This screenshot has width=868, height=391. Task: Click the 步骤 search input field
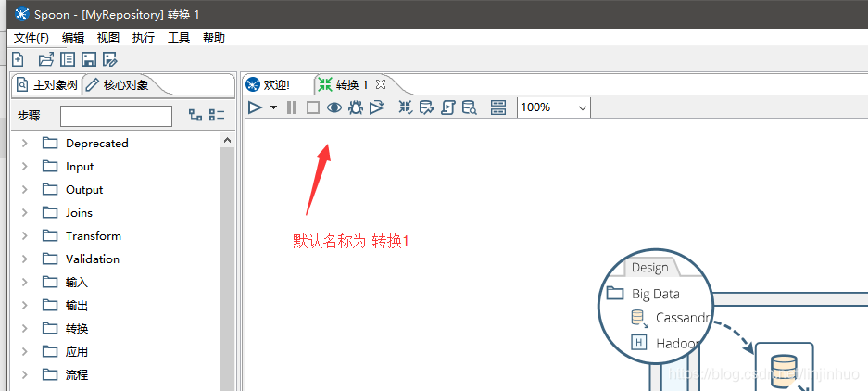coord(116,116)
